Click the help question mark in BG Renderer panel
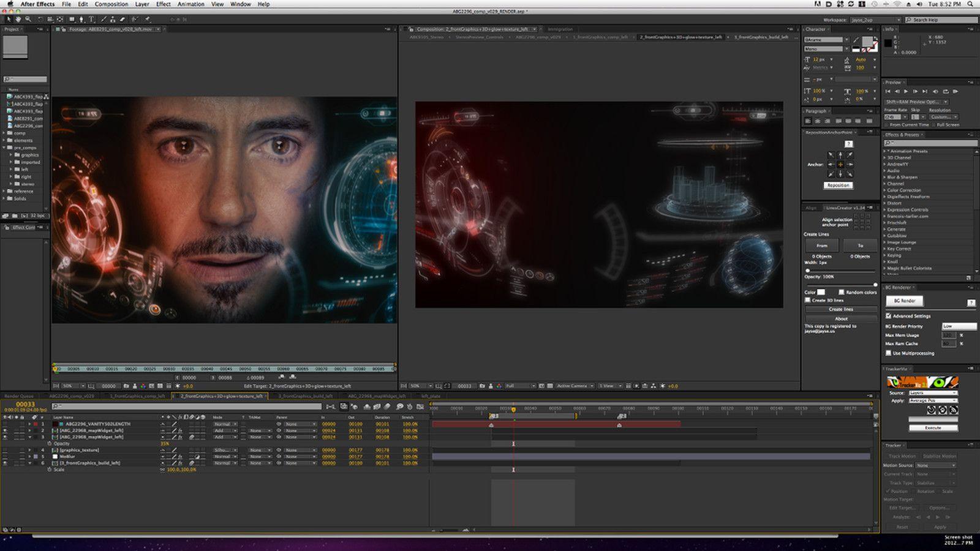This screenshot has height=551, width=980. tap(971, 301)
